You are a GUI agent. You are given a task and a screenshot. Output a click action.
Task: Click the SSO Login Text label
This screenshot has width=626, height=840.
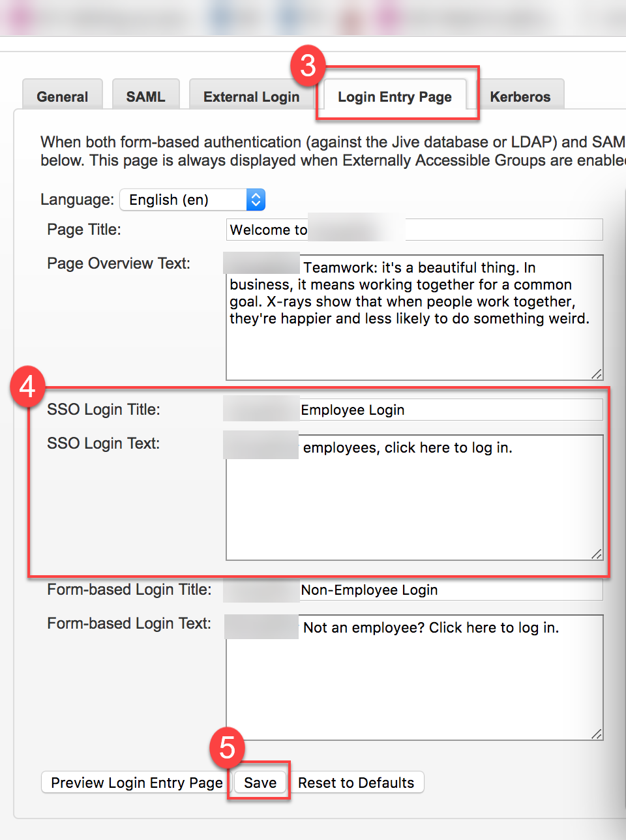pyautogui.click(x=103, y=443)
